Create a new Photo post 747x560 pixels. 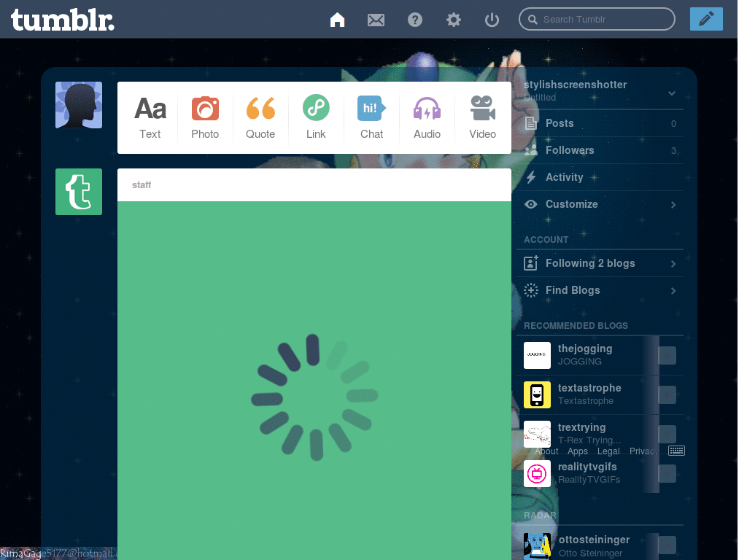coord(205,117)
